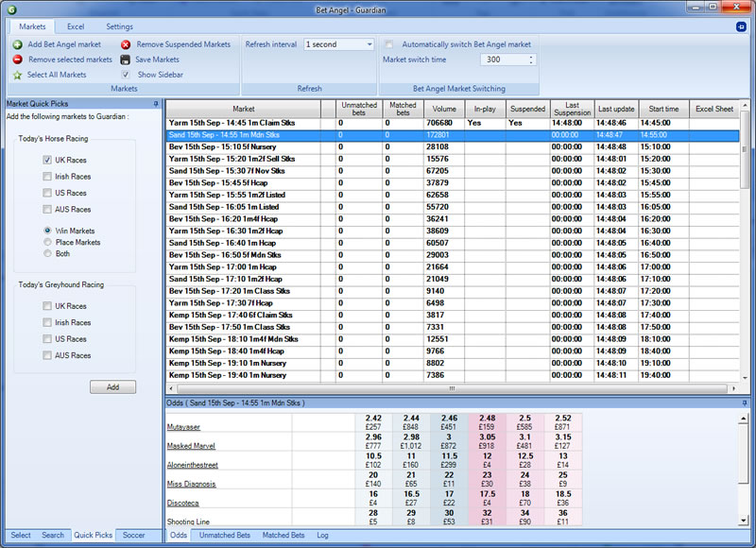Select the Odds tab in the bottom panel
Viewport: 756px width, 548px height.
(179, 535)
